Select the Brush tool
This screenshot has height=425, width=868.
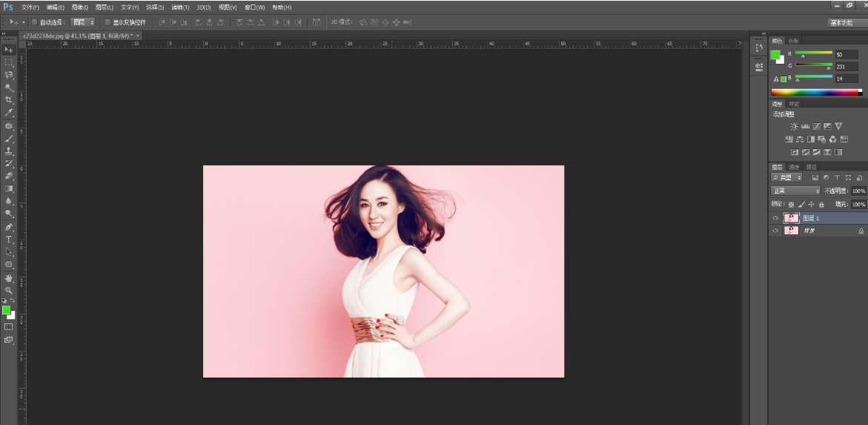[9, 139]
